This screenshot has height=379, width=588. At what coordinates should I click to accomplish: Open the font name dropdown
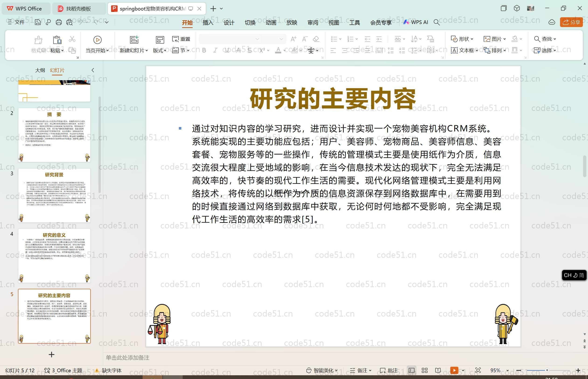(x=257, y=39)
